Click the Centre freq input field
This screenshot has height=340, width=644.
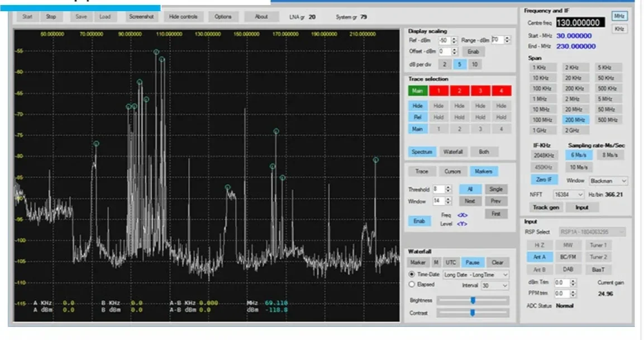click(580, 23)
